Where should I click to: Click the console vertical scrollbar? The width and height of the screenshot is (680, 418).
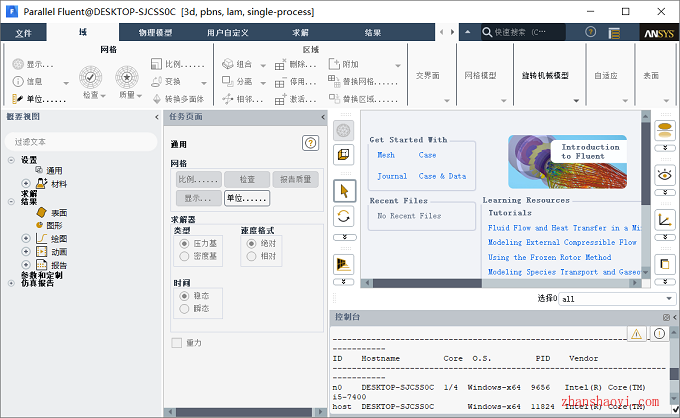click(x=674, y=374)
